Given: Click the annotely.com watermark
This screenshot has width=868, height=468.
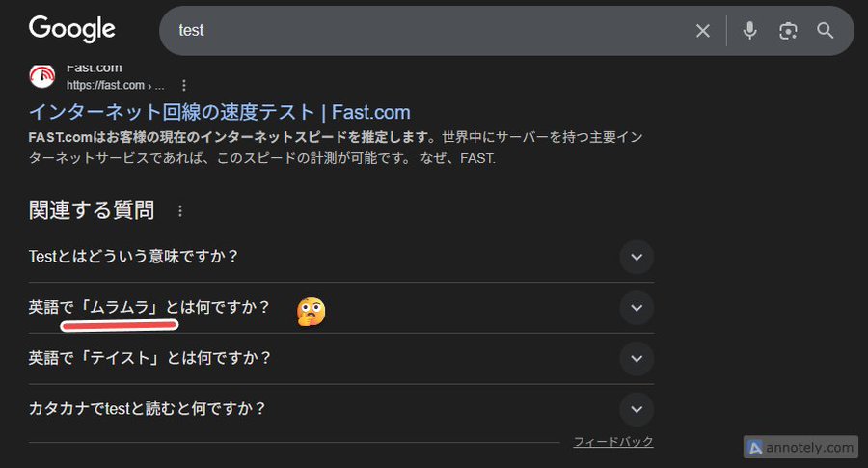Looking at the screenshot, I should click(801, 448).
